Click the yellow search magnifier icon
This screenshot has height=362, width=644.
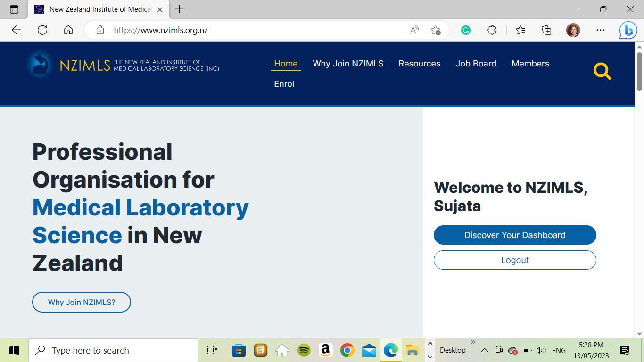coord(602,71)
